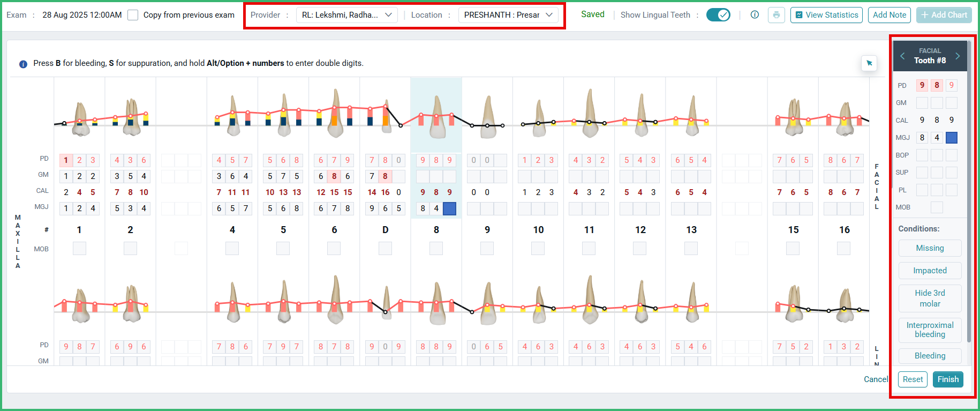Click the info circle icon in top bar

pos(755,15)
